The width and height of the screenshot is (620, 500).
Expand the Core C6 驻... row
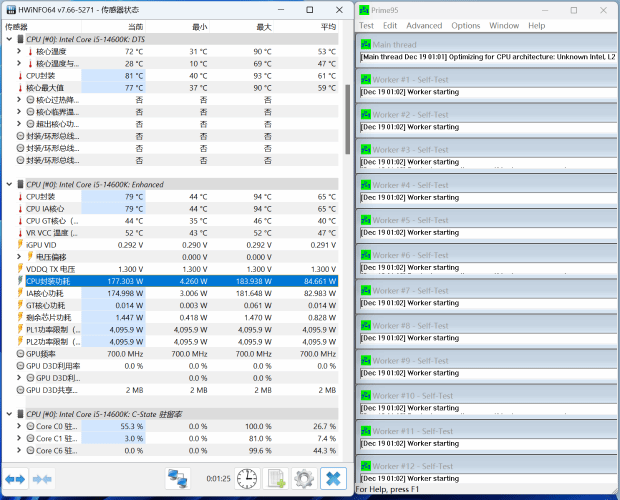19,450
